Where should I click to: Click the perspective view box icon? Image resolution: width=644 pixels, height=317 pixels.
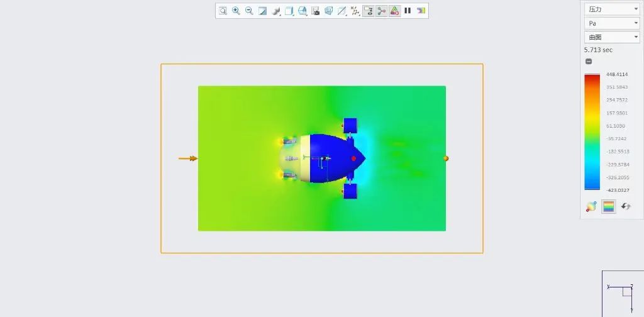[x=328, y=11]
